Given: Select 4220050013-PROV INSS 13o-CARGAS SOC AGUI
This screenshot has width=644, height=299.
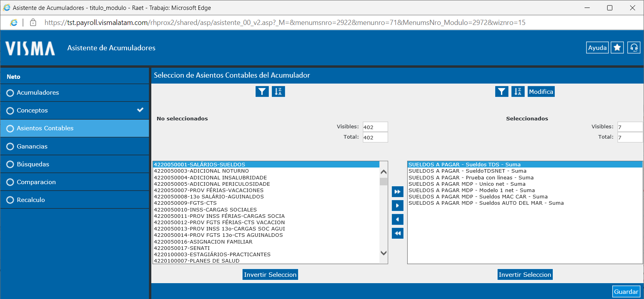Looking at the screenshot, I should pos(266,229).
